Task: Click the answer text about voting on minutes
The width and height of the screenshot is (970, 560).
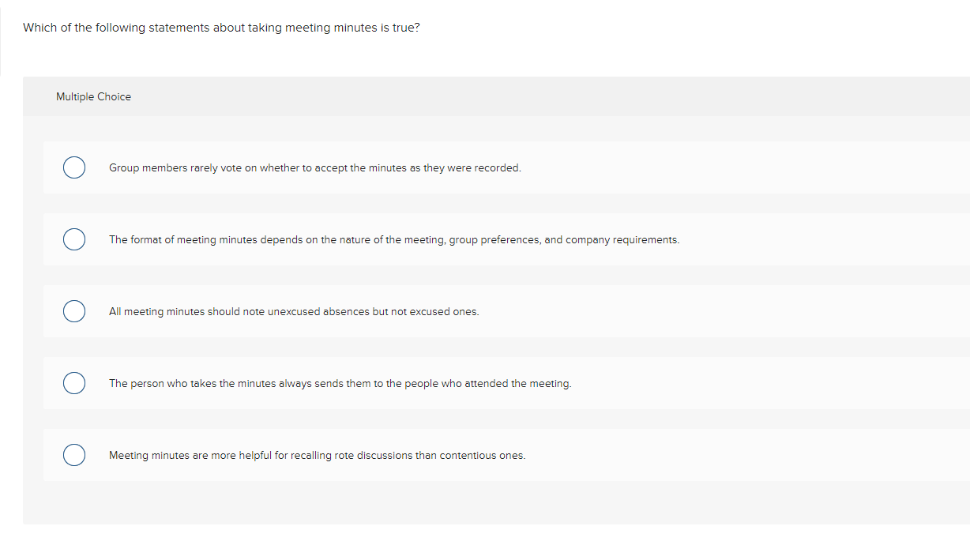Action: 315,167
